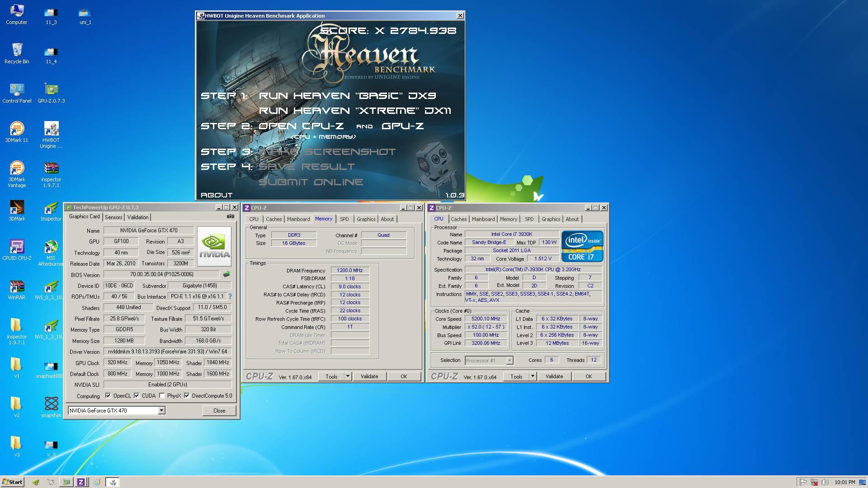Open the CPUID CPU-Z desktop shortcut
Screen dimensions: 868x488
point(17,249)
